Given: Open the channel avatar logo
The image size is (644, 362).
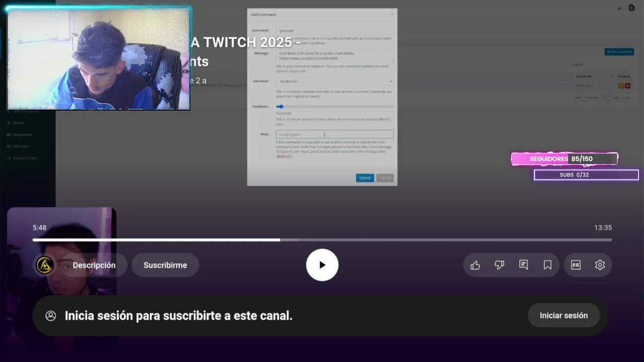Looking at the screenshot, I should pyautogui.click(x=45, y=265).
